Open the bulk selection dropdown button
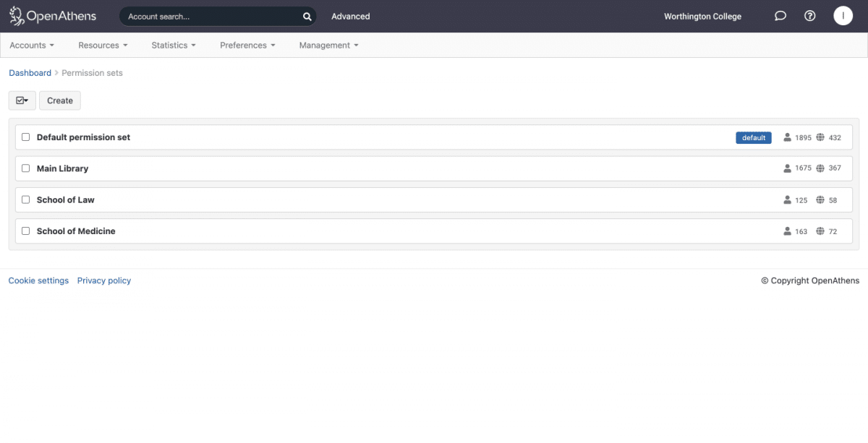The image size is (868, 443). point(22,100)
